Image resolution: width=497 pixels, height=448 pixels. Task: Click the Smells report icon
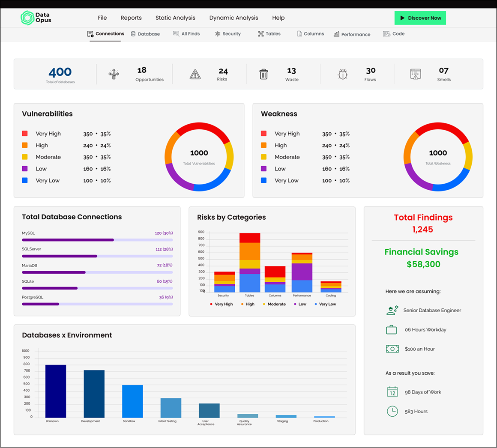(x=416, y=74)
